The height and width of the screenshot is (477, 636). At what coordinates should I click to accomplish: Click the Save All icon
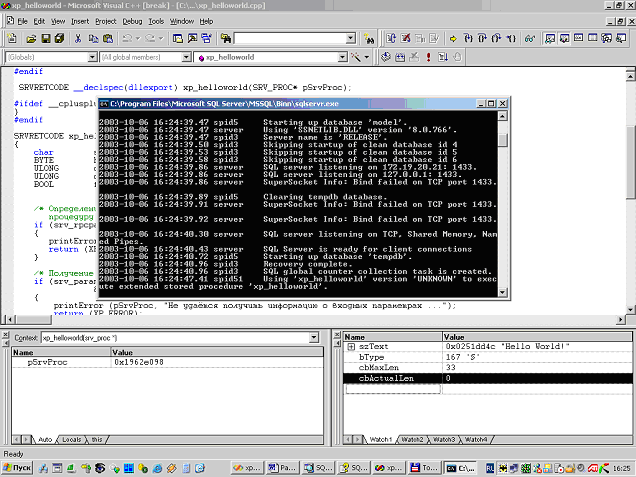(60, 39)
